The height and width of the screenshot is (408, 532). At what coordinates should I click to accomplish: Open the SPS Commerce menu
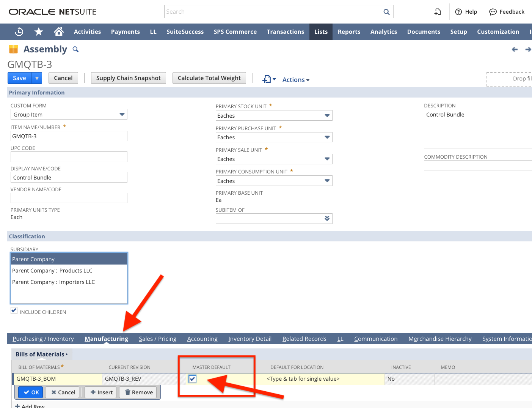[235, 32]
